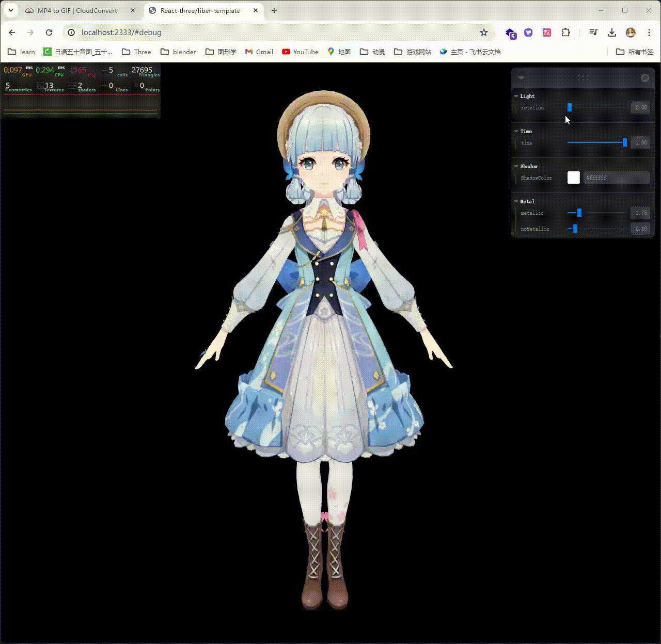The height and width of the screenshot is (644, 661).
Task: Pick a new ShadowColor via the white swatch
Action: point(573,178)
